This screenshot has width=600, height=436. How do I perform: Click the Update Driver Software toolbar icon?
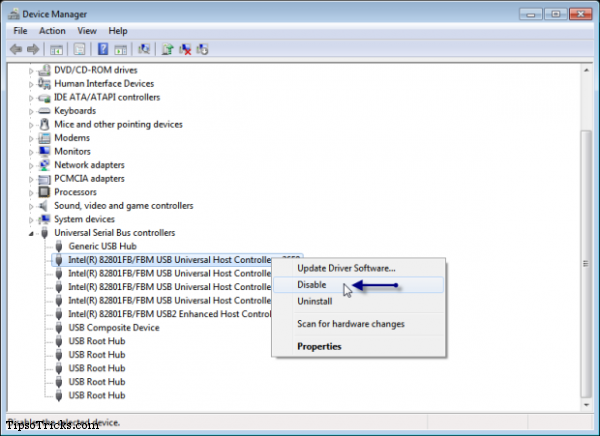coord(167,49)
